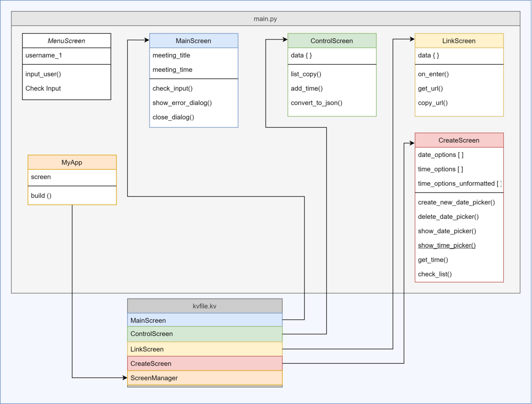Screen dimensions: 532x404
Task: Select the LinkScreen class header in main.py
Action: (459, 41)
